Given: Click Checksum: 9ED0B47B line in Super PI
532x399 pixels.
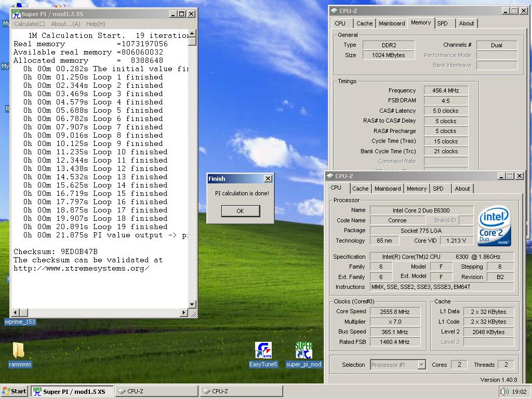Looking at the screenshot, I should coord(56,252).
